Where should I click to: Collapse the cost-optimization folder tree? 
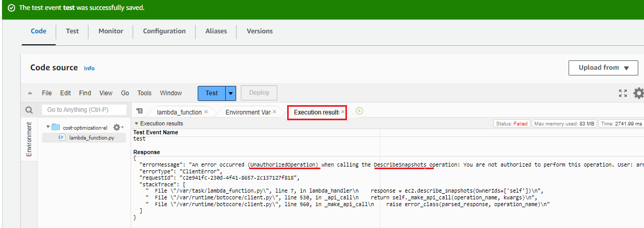pyautogui.click(x=48, y=127)
